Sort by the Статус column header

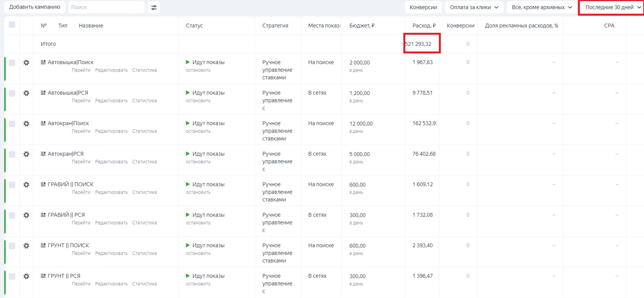(x=194, y=26)
